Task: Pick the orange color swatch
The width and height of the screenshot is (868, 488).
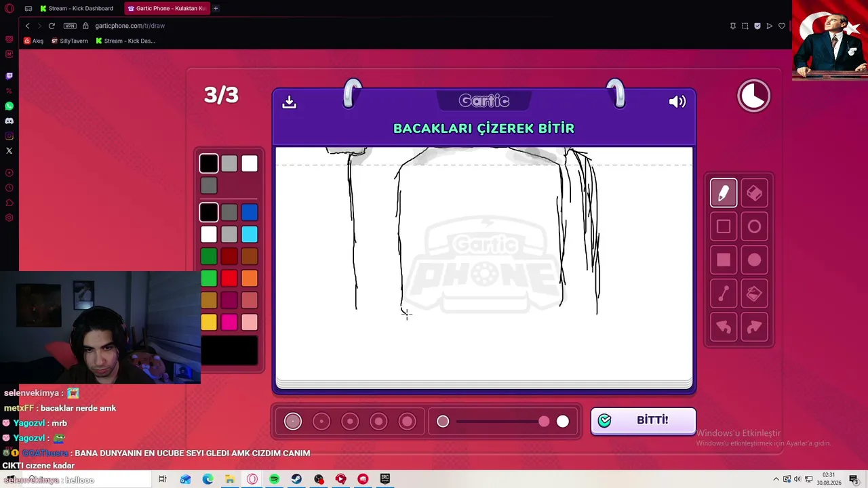Action: click(250, 278)
